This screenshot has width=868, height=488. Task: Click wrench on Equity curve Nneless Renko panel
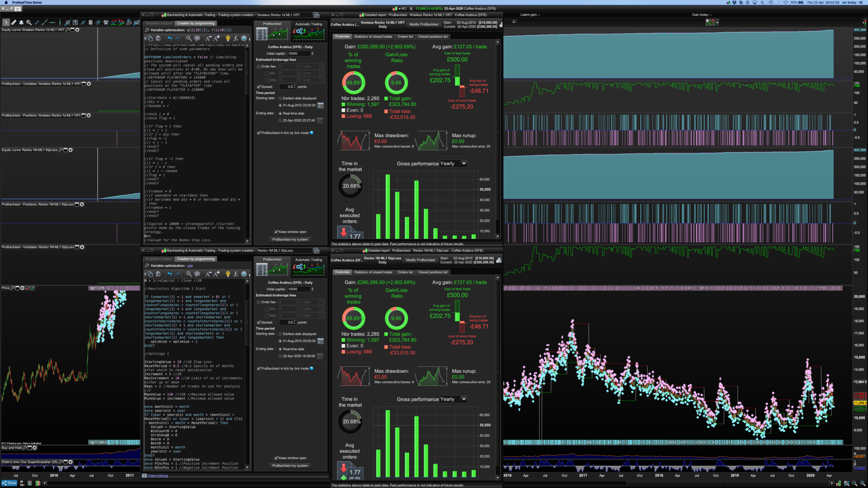click(67, 30)
